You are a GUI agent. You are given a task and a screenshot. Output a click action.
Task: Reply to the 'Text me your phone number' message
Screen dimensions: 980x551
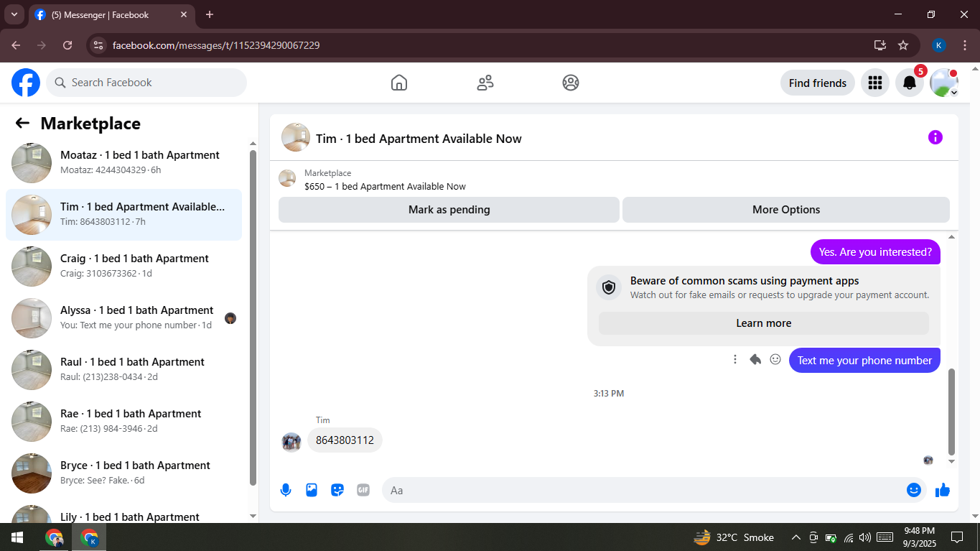click(755, 359)
